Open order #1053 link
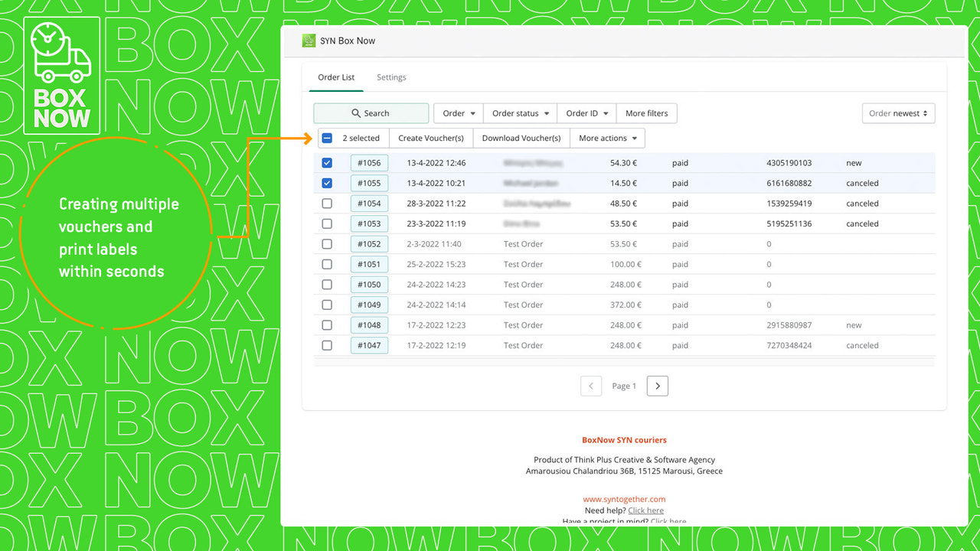This screenshot has height=551, width=980. [x=369, y=223]
